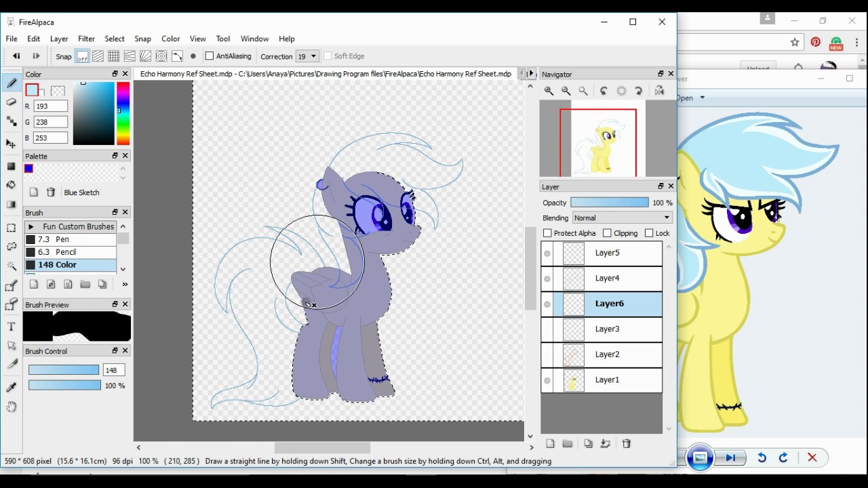Click the blue swatch in the Palette
This screenshot has width=868, height=488.
pos(28,169)
